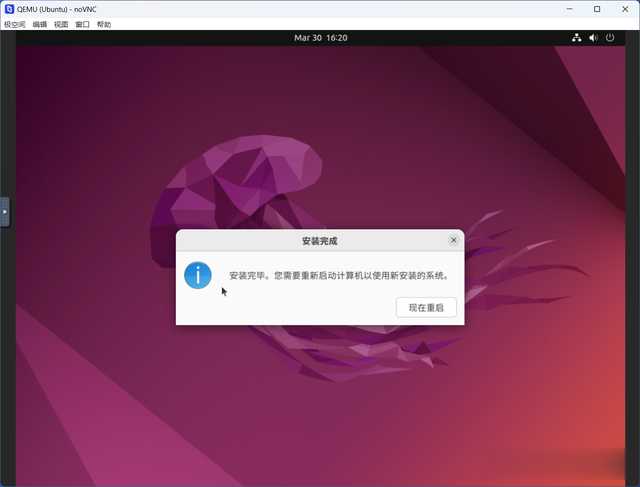The height and width of the screenshot is (487, 640).
Task: Minimize the QEMU noVNC window
Action: 569,9
